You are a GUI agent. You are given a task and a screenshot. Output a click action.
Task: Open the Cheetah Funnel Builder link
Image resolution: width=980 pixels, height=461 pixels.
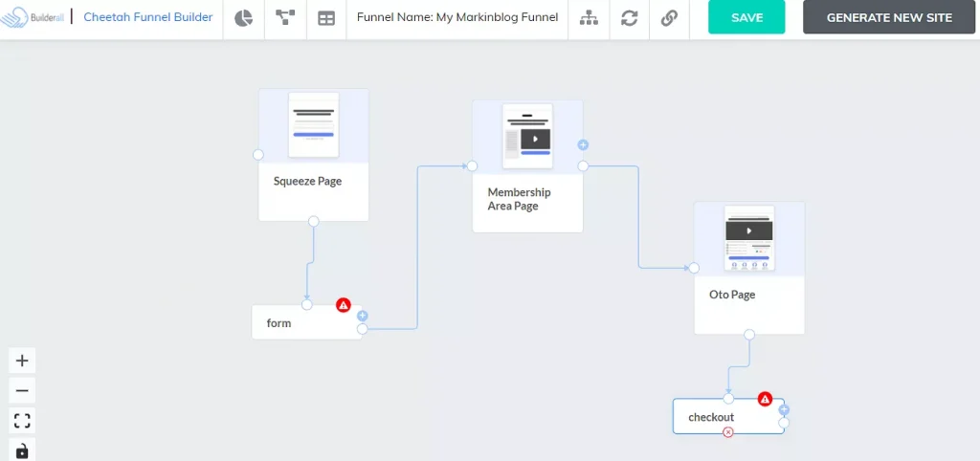click(148, 17)
